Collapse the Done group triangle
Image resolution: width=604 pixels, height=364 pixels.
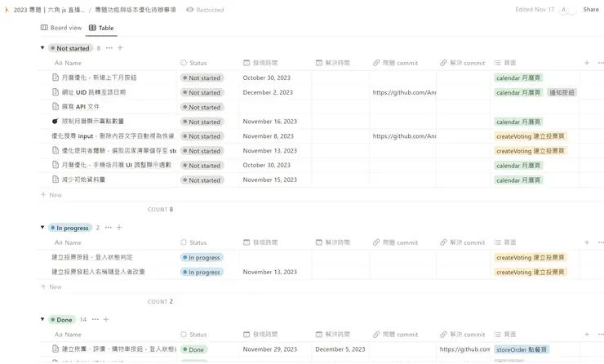[x=42, y=319]
